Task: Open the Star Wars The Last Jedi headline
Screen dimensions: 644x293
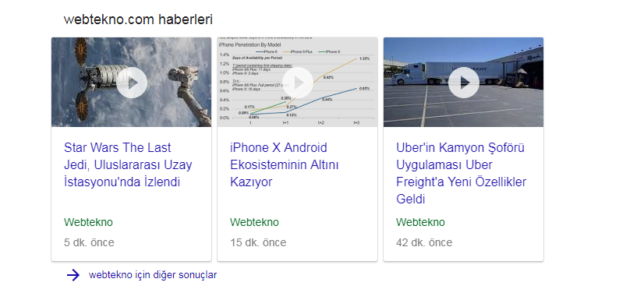Action: click(x=128, y=164)
